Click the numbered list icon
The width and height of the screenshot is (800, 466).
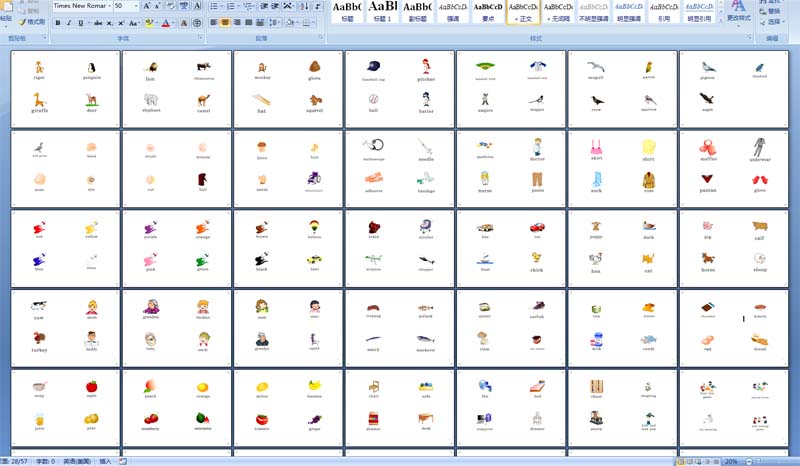pyautogui.click(x=232, y=6)
